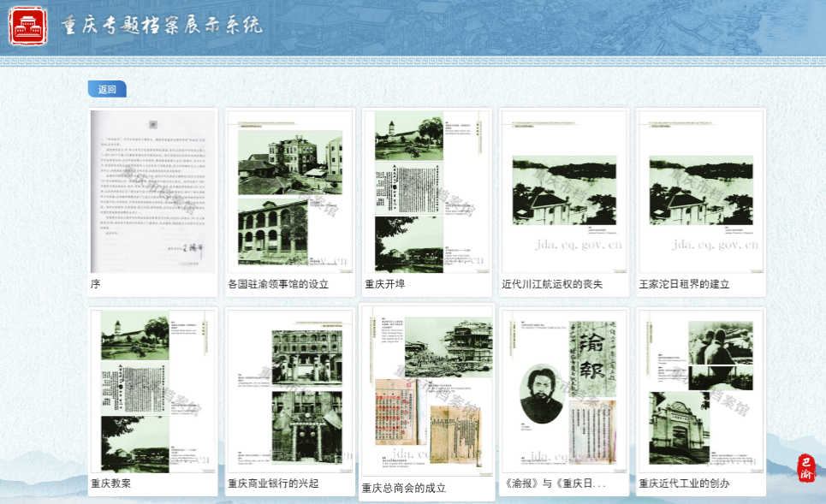
Task: Open the 重庆商业银行的兴起 thumbnail image
Action: tap(290, 390)
